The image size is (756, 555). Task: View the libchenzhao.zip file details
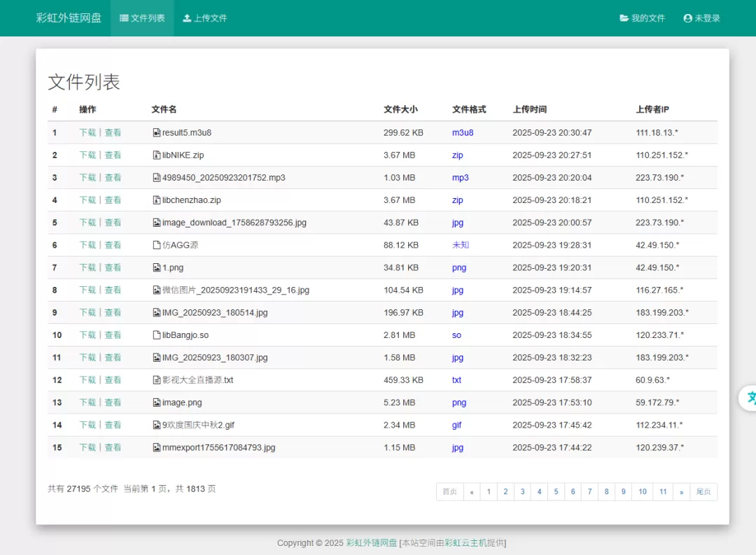[x=113, y=200]
